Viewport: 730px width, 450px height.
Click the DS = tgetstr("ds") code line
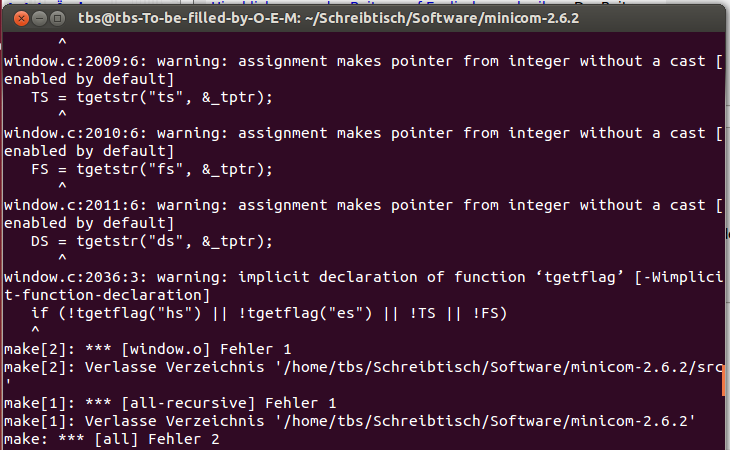pos(152,242)
